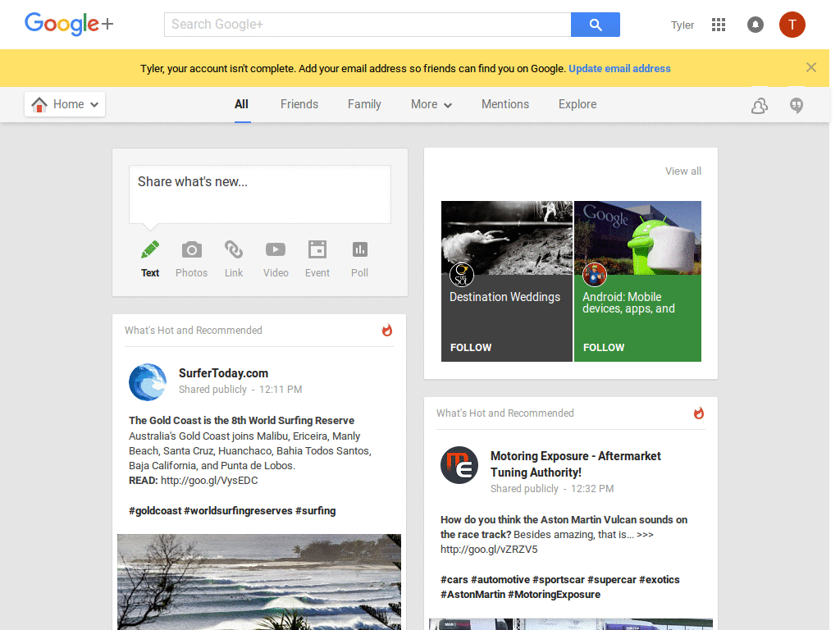Dismiss the yellow account banner
Image resolution: width=840 pixels, height=630 pixels.
click(x=810, y=67)
